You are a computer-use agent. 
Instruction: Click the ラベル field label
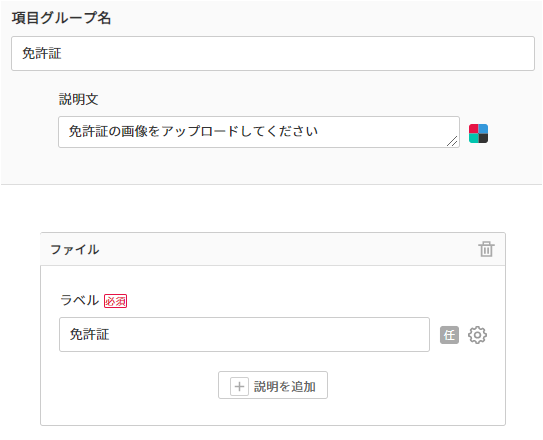[x=80, y=300]
